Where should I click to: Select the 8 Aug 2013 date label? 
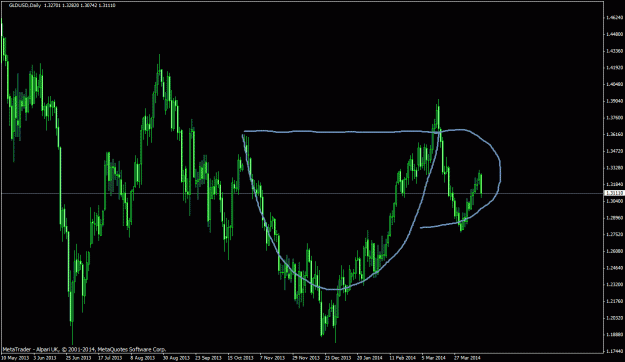click(143, 358)
